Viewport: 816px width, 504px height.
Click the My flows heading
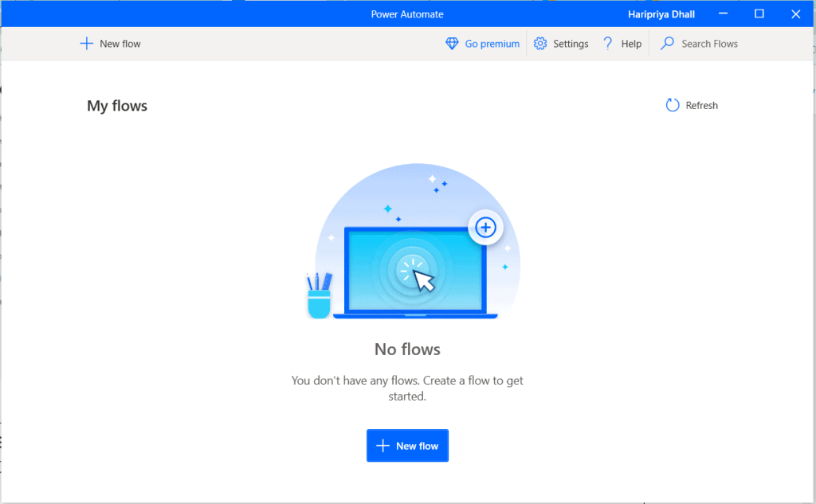[x=117, y=106]
